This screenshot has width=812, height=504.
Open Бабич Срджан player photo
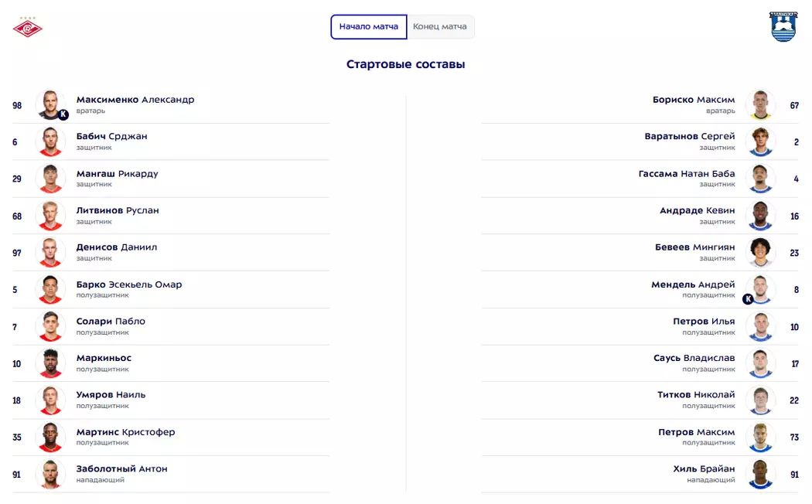click(x=50, y=141)
